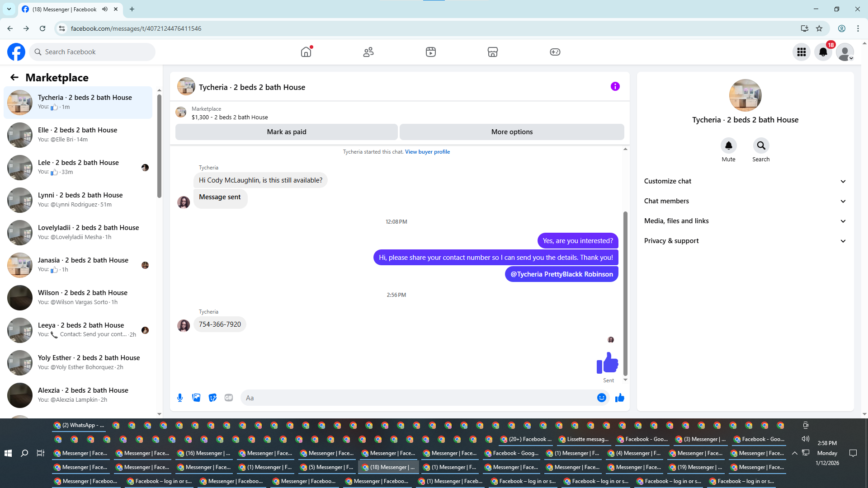Open the Elle 2 beds 2 bath conversation
868x488 pixels.
78,135
